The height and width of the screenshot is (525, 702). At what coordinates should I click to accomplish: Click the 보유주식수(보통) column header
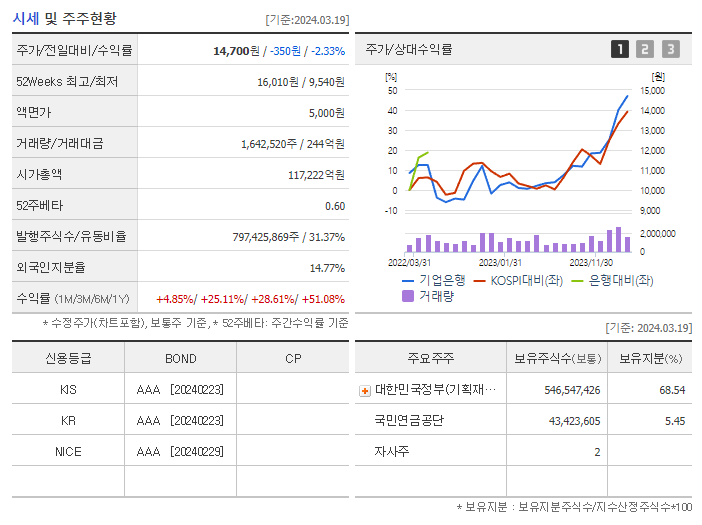click(x=557, y=359)
